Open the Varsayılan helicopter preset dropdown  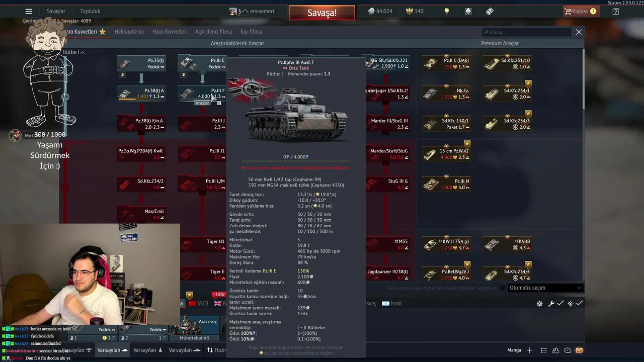pos(148,350)
